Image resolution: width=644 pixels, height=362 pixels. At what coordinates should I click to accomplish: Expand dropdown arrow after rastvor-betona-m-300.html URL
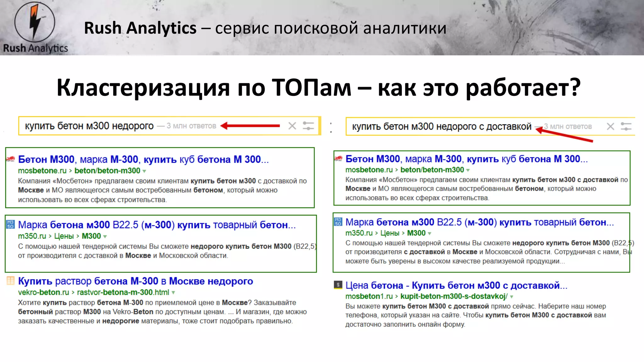(x=173, y=293)
